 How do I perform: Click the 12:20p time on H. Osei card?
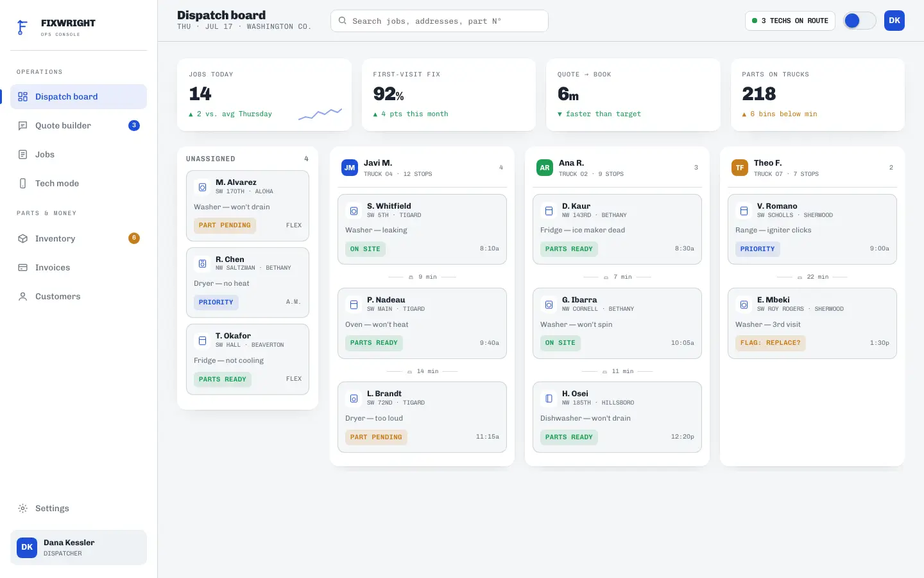coord(683,437)
